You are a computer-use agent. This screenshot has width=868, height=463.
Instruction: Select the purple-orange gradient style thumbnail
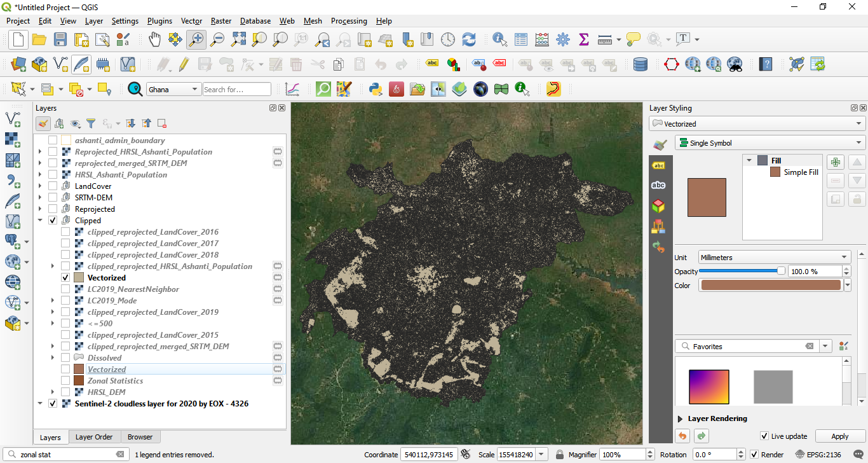tap(709, 387)
